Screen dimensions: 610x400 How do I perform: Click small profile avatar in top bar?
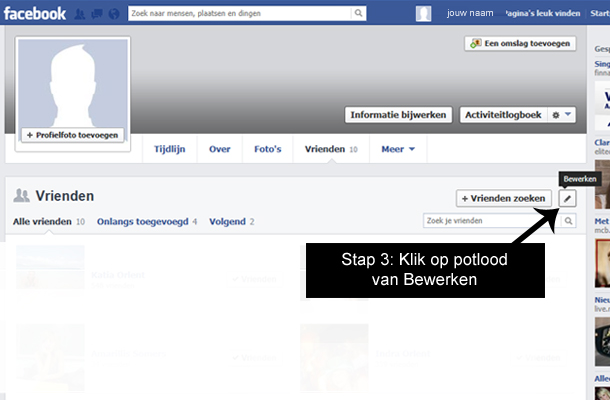tap(423, 14)
